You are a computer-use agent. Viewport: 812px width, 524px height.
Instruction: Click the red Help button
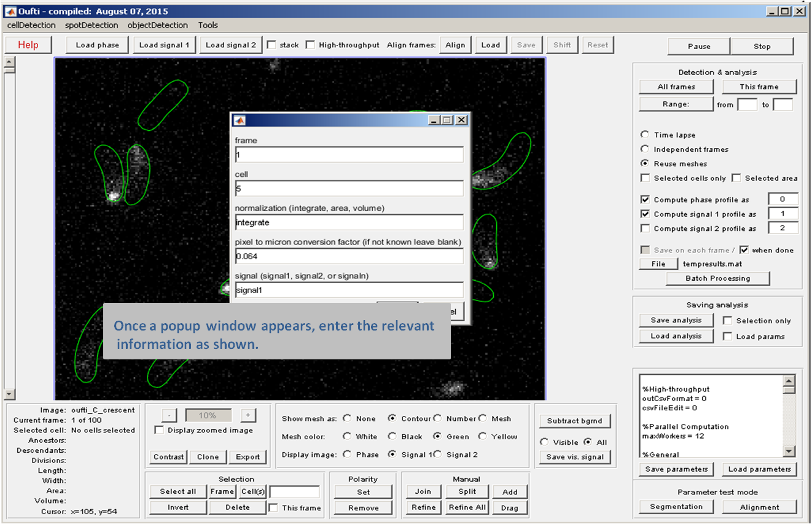click(x=28, y=45)
